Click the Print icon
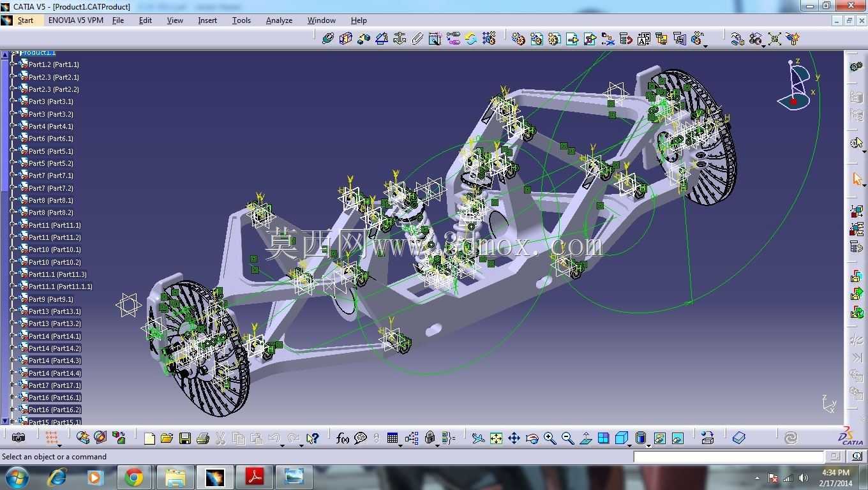This screenshot has height=490, width=868. point(203,438)
